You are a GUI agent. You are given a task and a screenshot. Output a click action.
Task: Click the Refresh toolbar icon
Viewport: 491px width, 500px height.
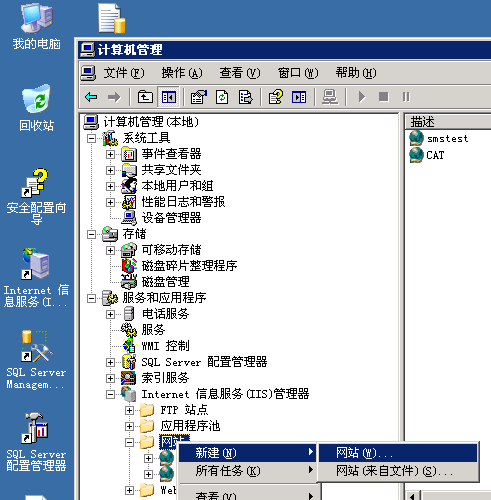click(x=222, y=97)
